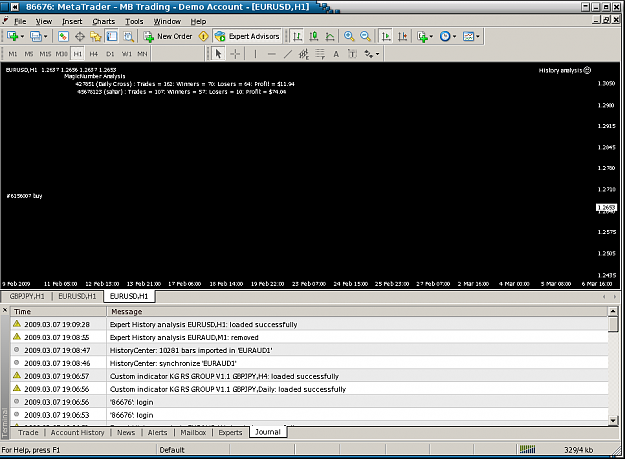Toggle chart Auto Scroll

click(386, 37)
